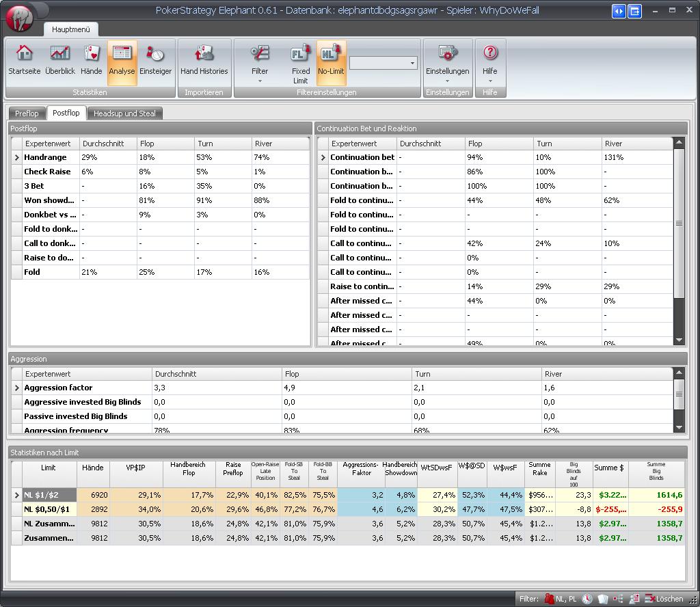The image size is (700, 607).
Task: Click the Continuation Bet table scroll-down arrow
Action: point(679,340)
